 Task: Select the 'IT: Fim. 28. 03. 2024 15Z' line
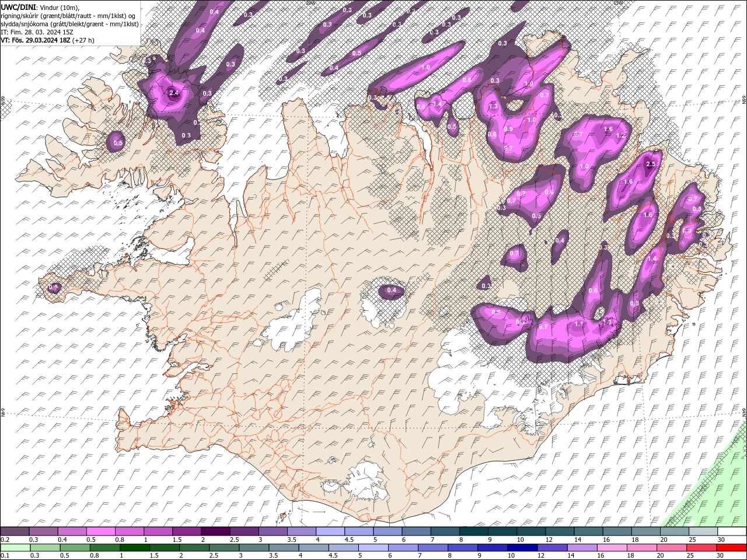pos(37,32)
